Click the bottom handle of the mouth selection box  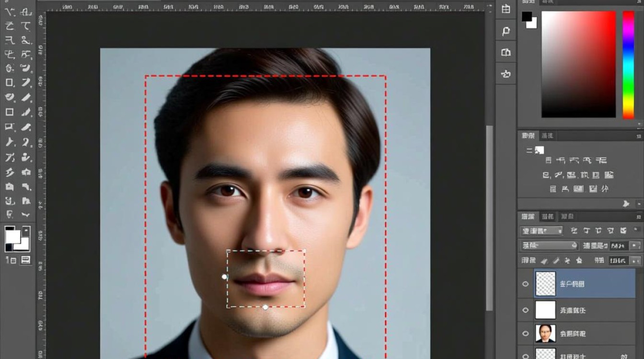pyautogui.click(x=265, y=307)
